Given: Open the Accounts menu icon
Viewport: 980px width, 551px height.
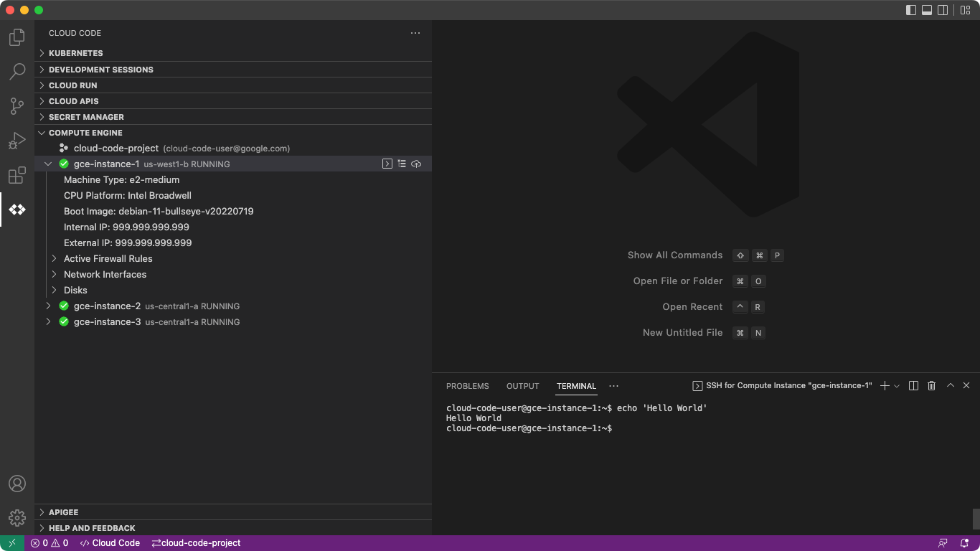Looking at the screenshot, I should coord(17,484).
